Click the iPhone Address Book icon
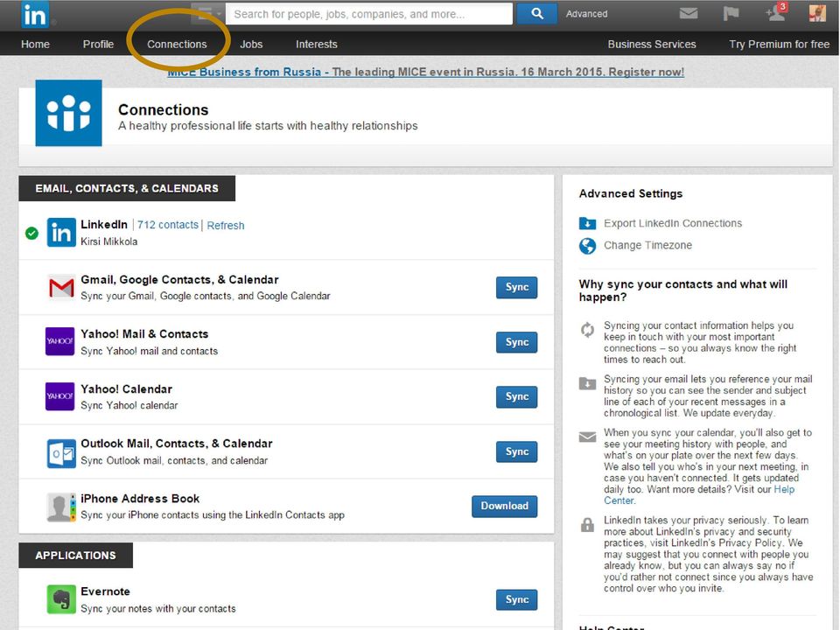This screenshot has height=630, width=840. pos(61,507)
